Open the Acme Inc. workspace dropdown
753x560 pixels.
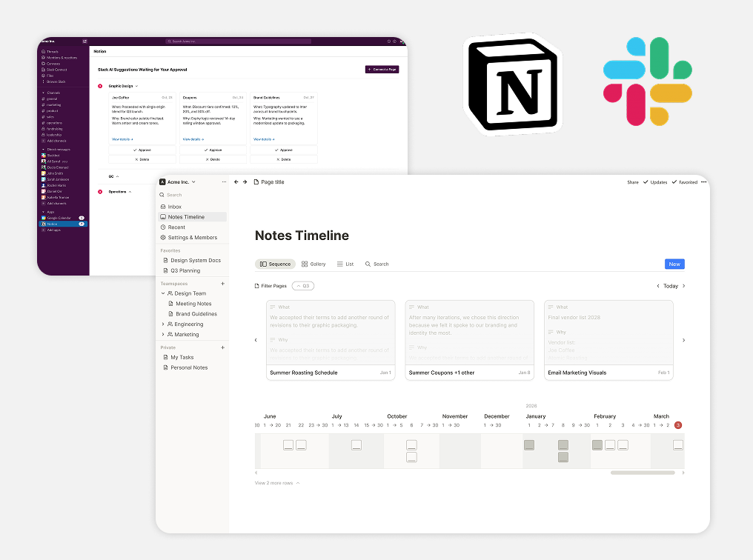178,182
